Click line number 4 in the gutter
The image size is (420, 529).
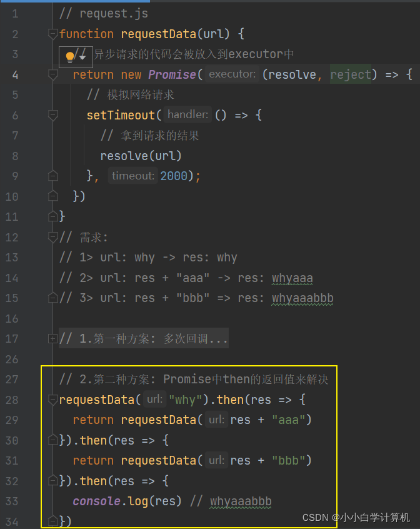tap(15, 74)
